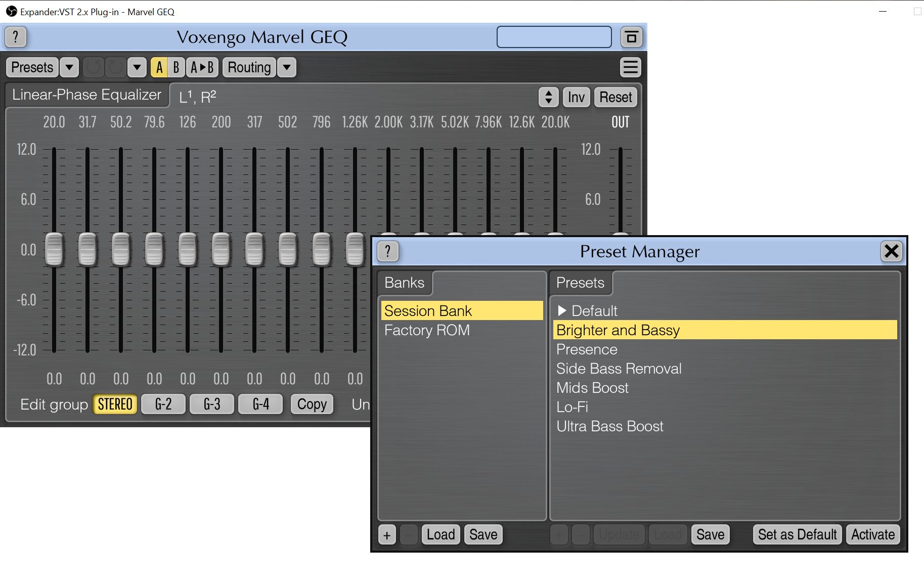This screenshot has height=587, width=924.
Task: Open the Presets dropdown arrow
Action: (x=69, y=67)
